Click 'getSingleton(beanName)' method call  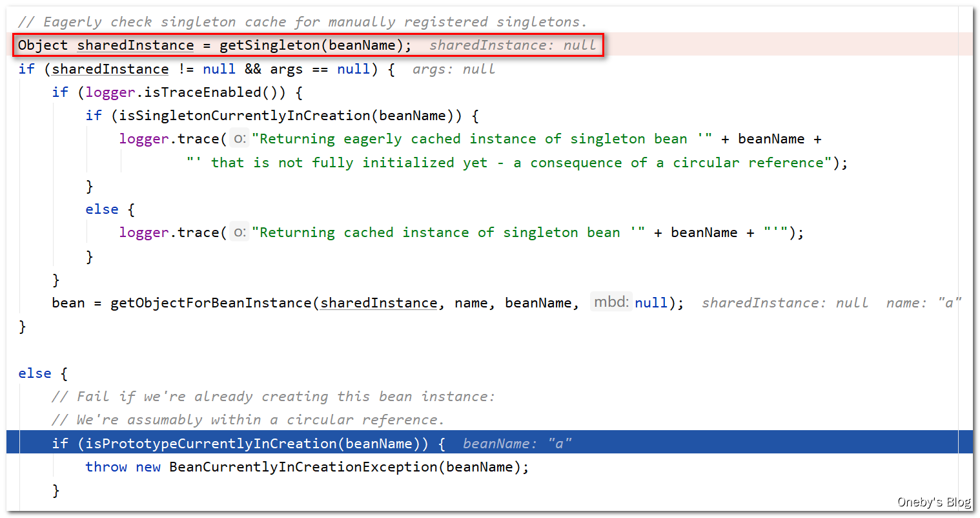311,45
